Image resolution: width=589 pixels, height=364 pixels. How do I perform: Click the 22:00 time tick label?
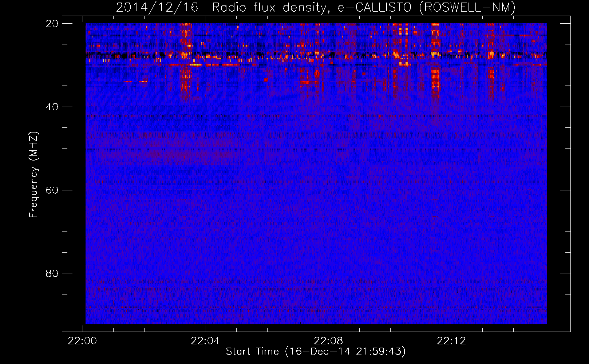tap(82, 341)
